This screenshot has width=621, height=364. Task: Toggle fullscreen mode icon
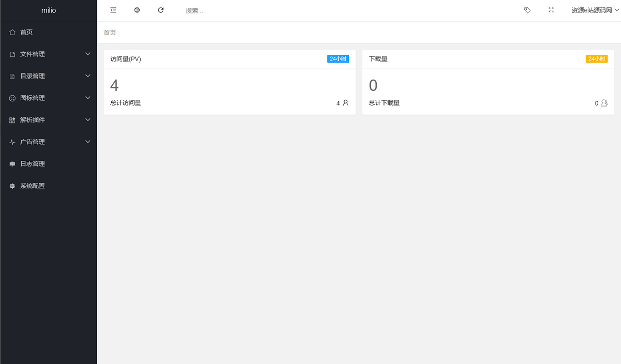[551, 10]
